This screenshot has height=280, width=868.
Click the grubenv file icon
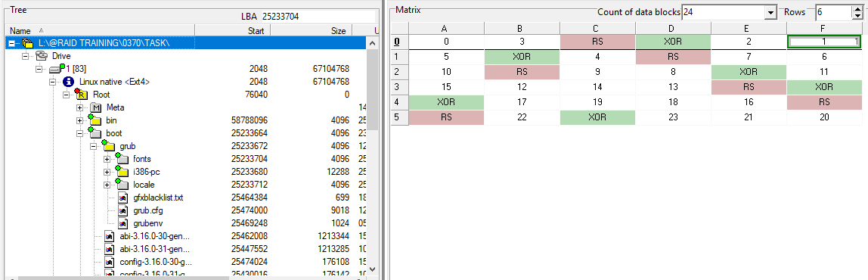(123, 223)
